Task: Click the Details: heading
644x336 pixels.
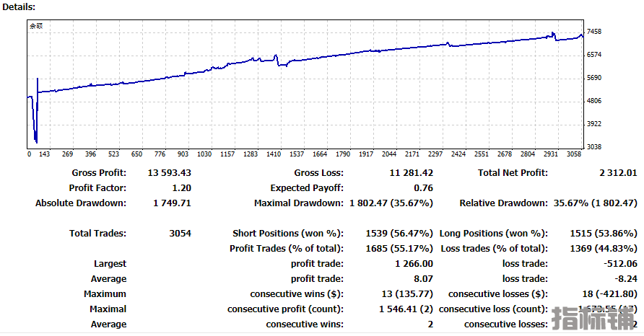Action: (x=19, y=7)
